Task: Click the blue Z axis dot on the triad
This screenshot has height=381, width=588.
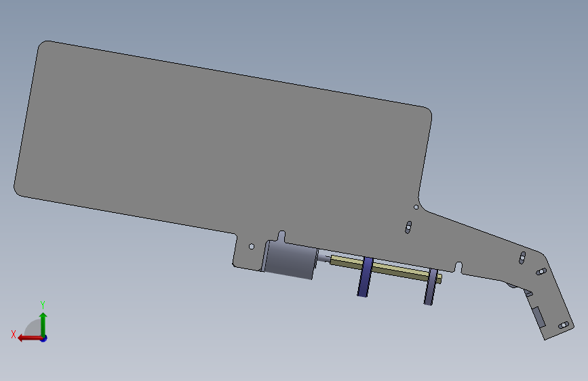Action: point(44,338)
